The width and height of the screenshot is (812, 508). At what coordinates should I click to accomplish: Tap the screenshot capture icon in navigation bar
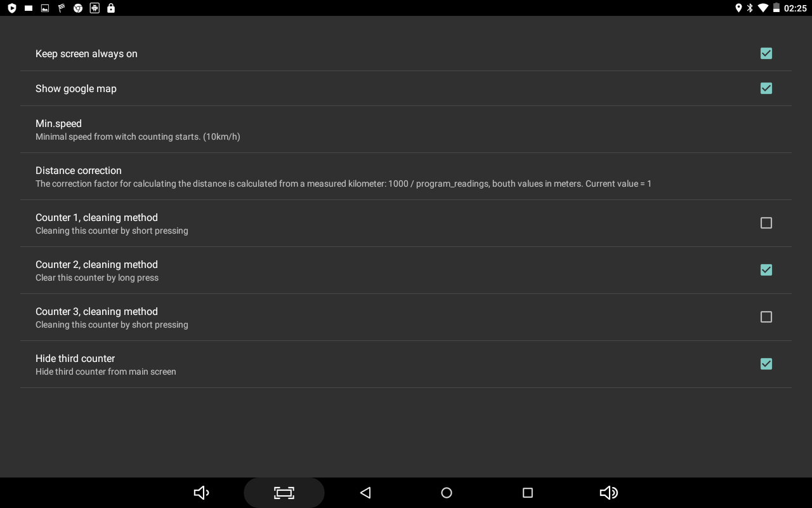point(284,493)
